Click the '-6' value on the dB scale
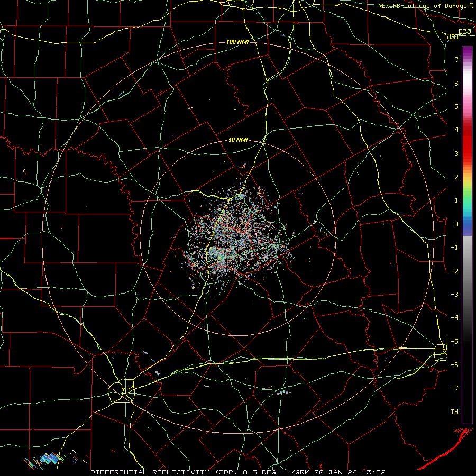476x476 pixels. pos(454,365)
